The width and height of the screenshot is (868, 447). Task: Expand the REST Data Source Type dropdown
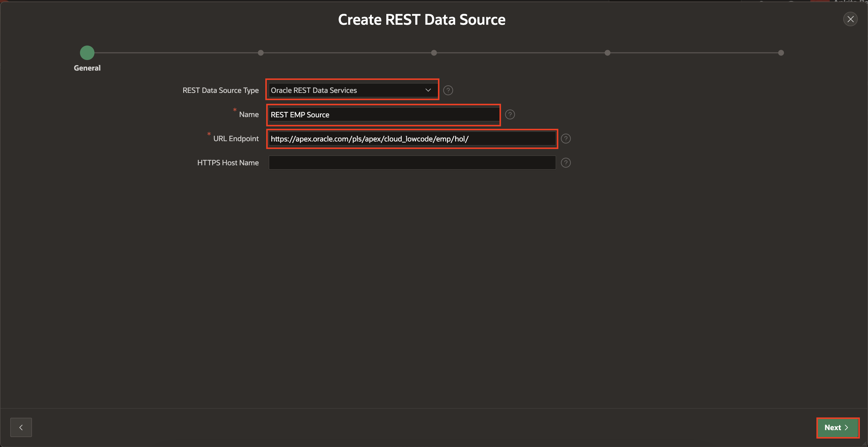pyautogui.click(x=352, y=90)
